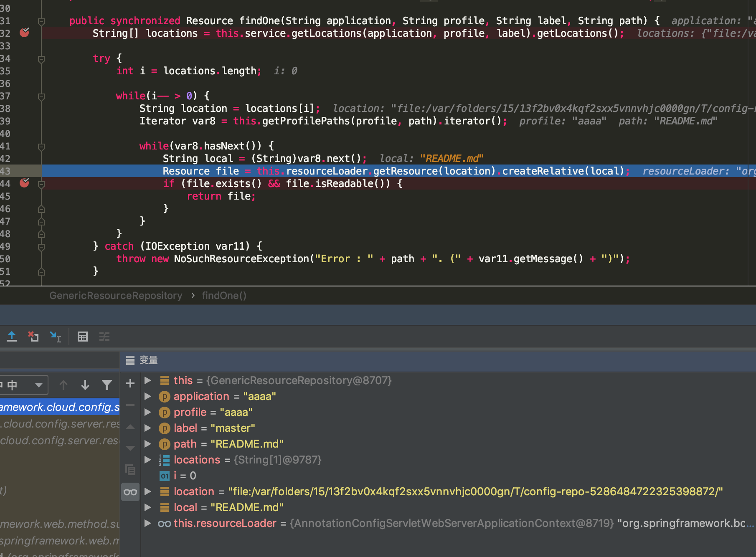The width and height of the screenshot is (756, 557).
Task: Click the 'locations' variable name in panel
Action: [197, 460]
